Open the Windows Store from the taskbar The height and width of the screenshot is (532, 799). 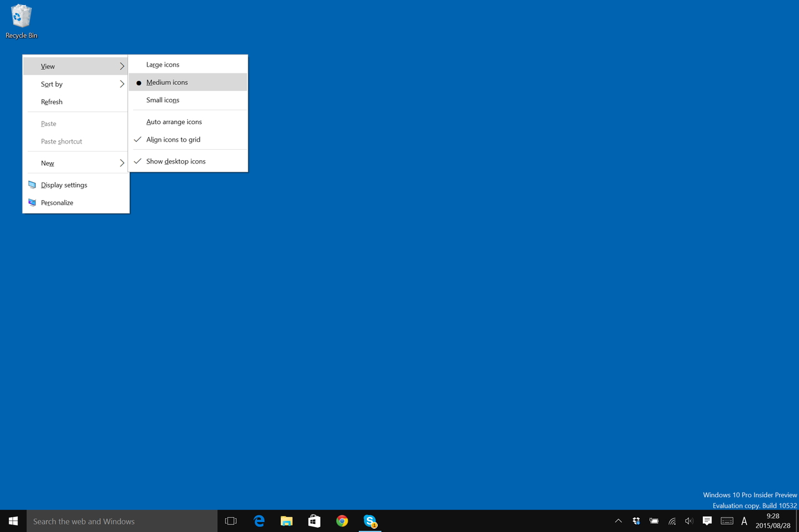click(314, 521)
